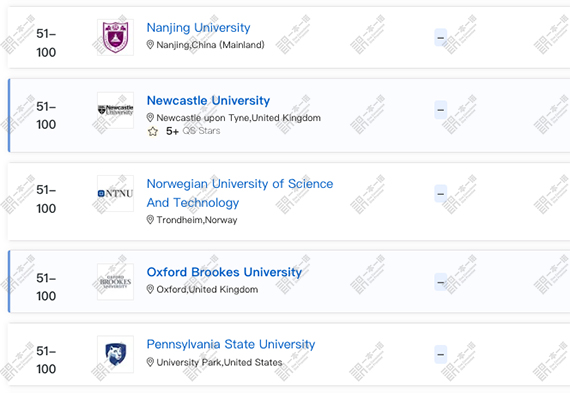This screenshot has width=570, height=393.
Task: Click the Nanjing University crest logo
Action: coord(115,37)
